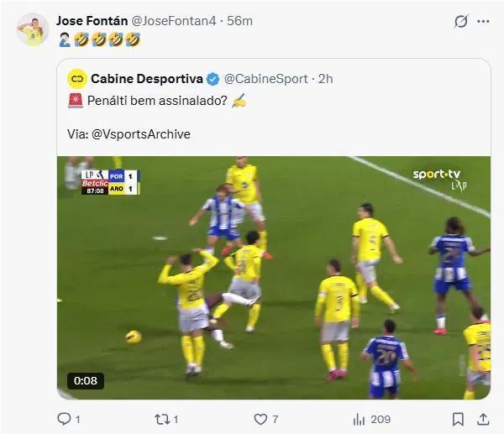This screenshot has height=434, width=504.
Task: Play the quoted football video
Action: 274,277
